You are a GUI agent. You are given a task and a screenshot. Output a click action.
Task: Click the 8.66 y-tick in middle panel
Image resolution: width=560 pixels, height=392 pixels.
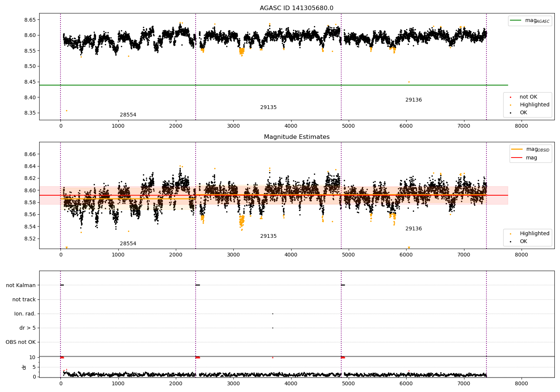click(x=29, y=154)
